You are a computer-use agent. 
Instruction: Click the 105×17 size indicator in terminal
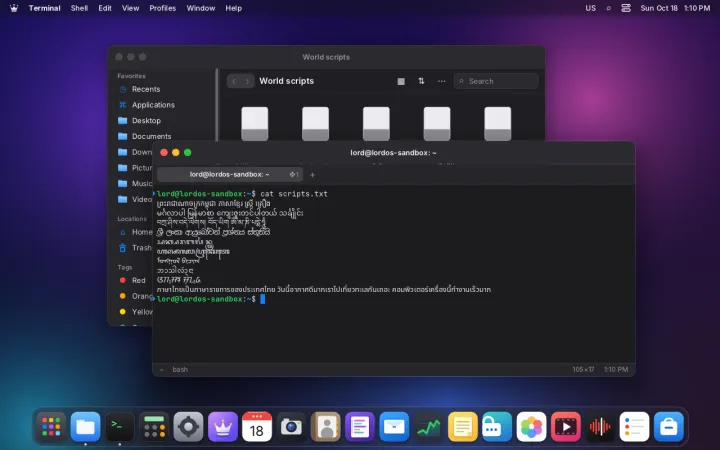[583, 369]
